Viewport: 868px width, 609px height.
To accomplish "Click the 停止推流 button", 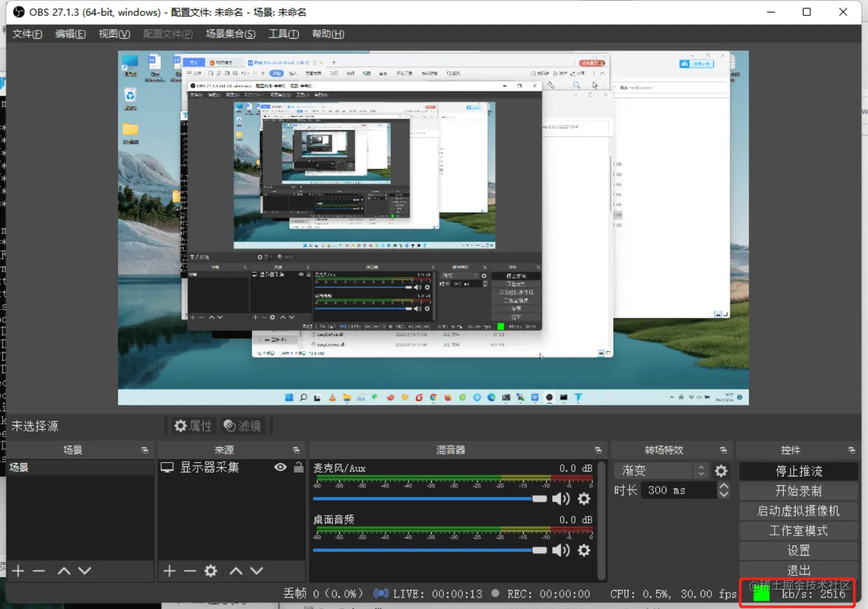I will point(799,471).
